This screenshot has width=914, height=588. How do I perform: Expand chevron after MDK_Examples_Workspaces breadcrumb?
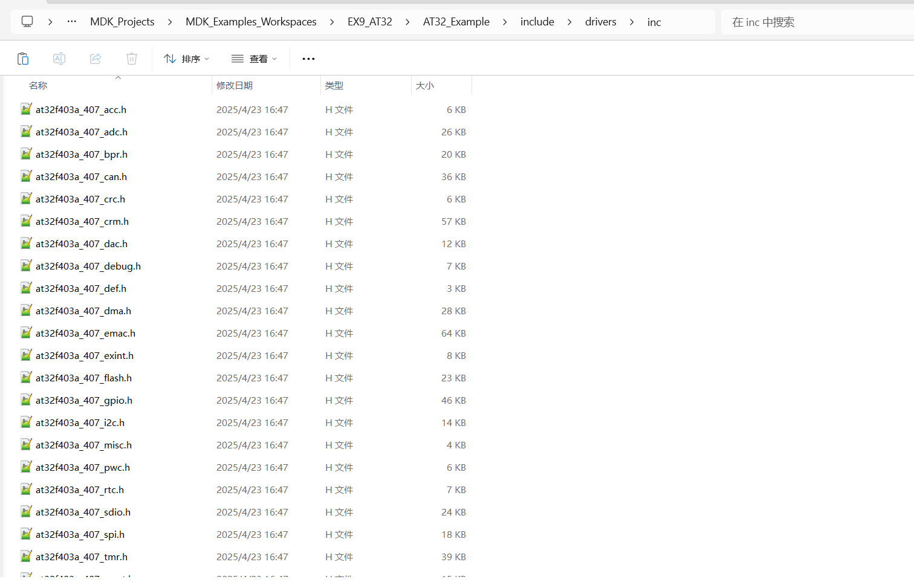tap(332, 22)
